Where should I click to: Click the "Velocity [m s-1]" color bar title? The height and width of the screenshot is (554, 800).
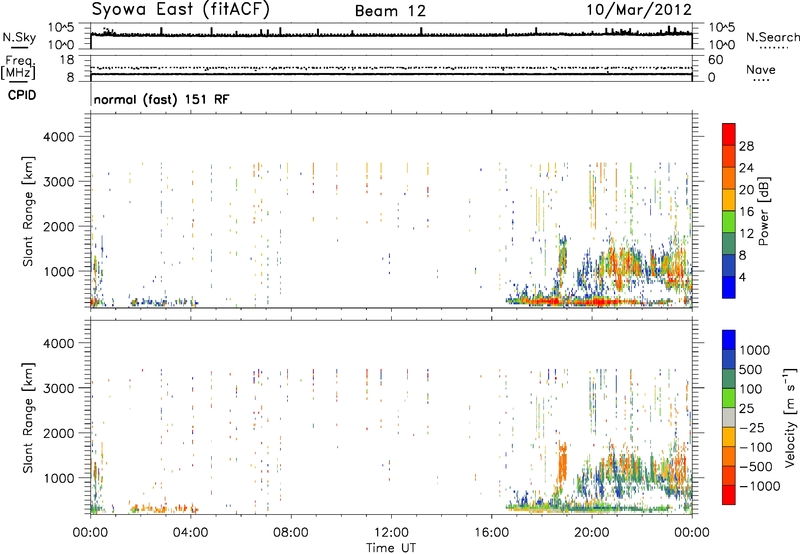pos(790,417)
